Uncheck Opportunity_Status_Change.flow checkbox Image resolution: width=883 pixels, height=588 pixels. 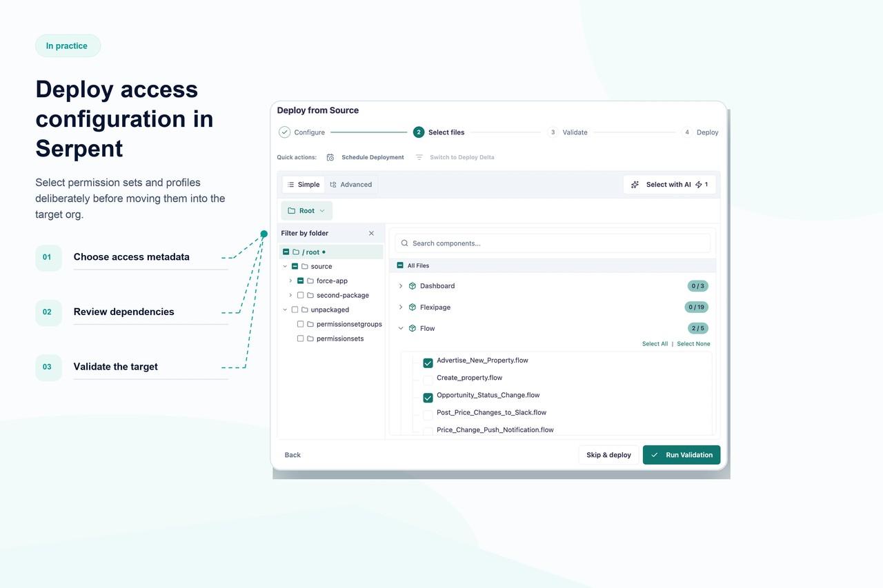point(428,398)
